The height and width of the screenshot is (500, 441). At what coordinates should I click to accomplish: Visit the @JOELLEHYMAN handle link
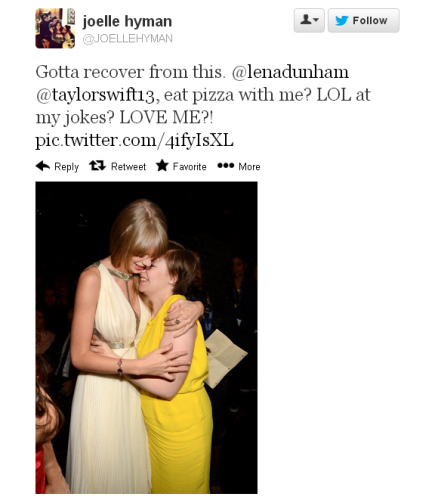pyautogui.click(x=128, y=39)
